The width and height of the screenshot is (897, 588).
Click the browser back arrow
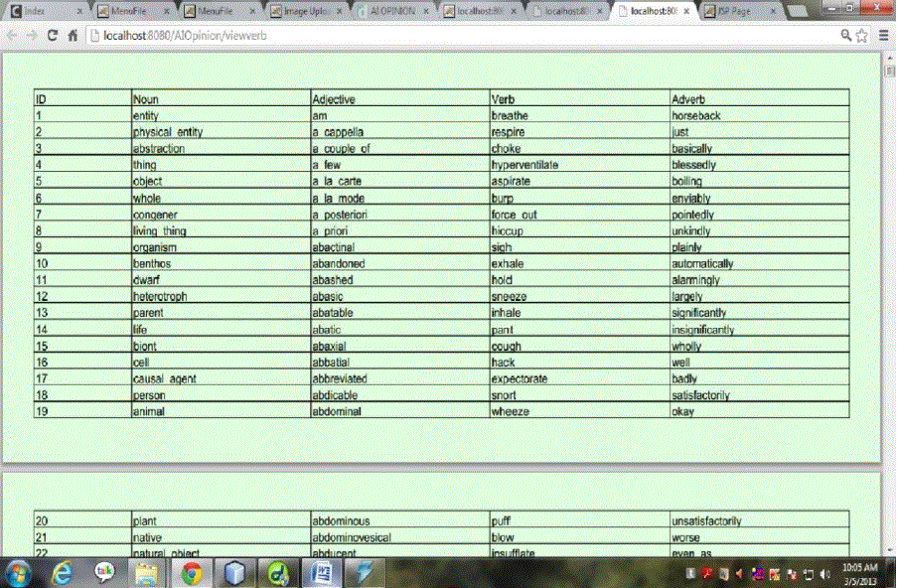click(13, 35)
